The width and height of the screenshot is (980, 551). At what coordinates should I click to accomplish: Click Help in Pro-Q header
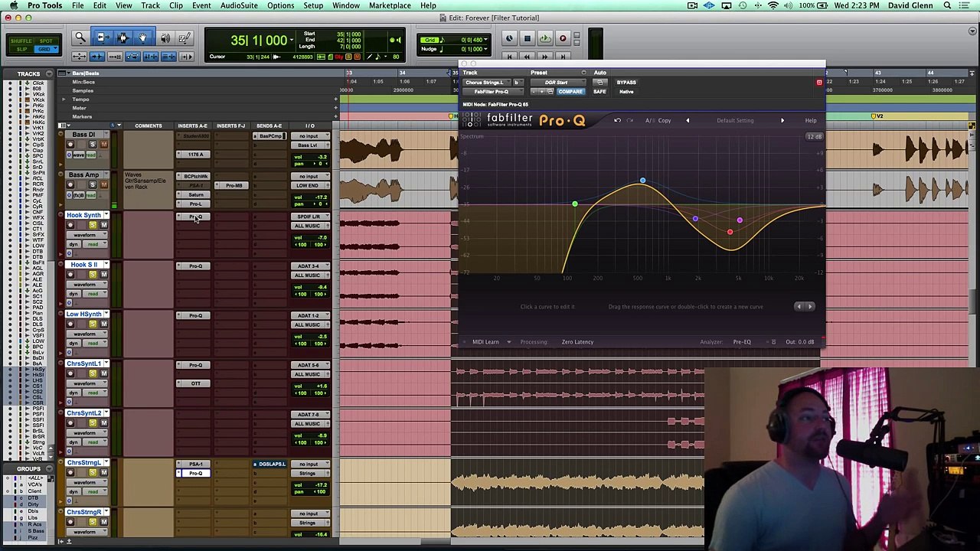click(x=811, y=120)
